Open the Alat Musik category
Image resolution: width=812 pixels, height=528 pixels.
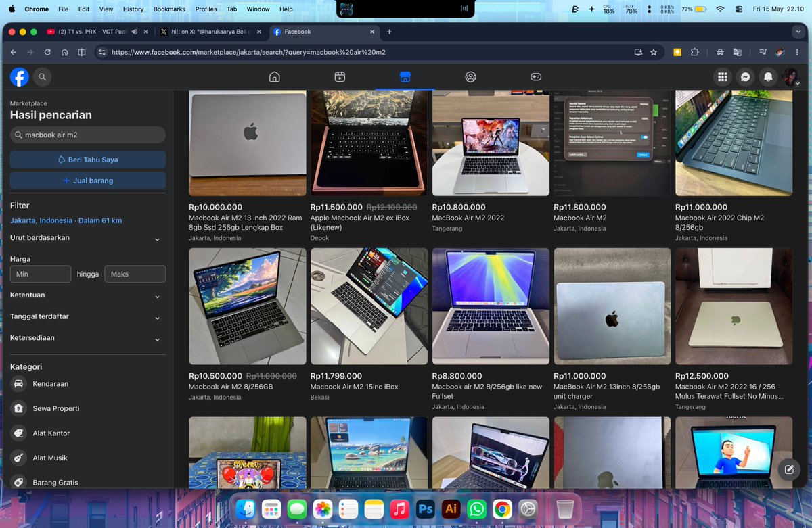coord(88,458)
